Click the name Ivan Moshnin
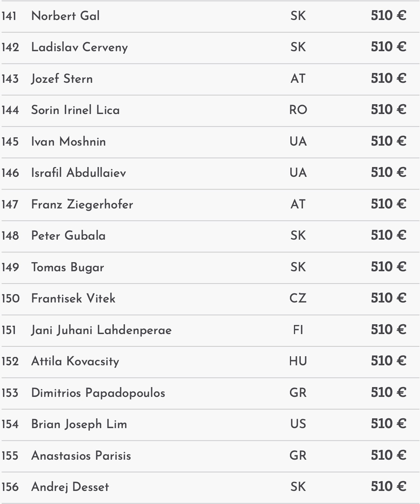 coord(68,142)
